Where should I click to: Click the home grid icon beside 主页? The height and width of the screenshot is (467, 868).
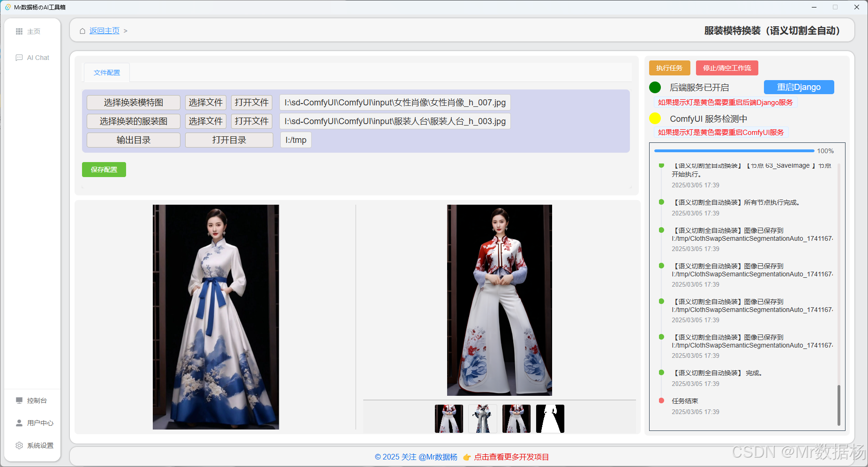point(19,31)
